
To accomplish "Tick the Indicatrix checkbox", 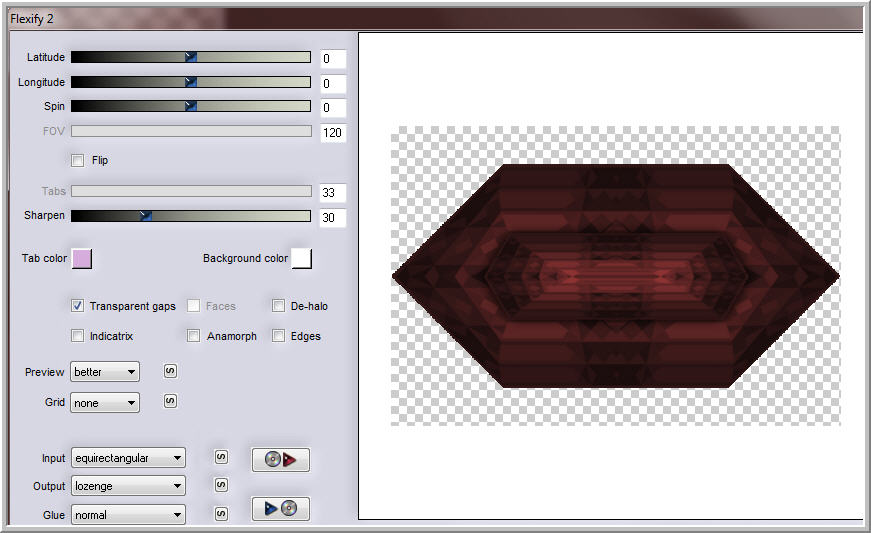I will coord(78,336).
